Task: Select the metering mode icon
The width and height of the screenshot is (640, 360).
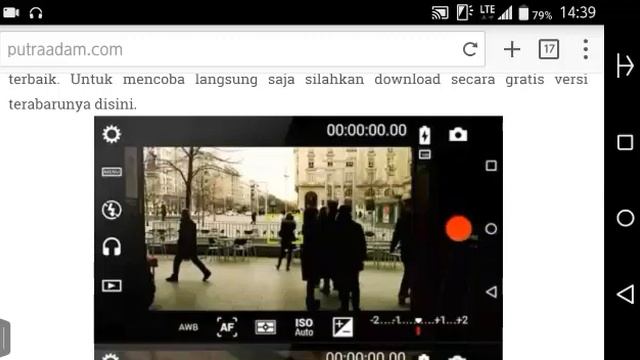Action: (265, 327)
